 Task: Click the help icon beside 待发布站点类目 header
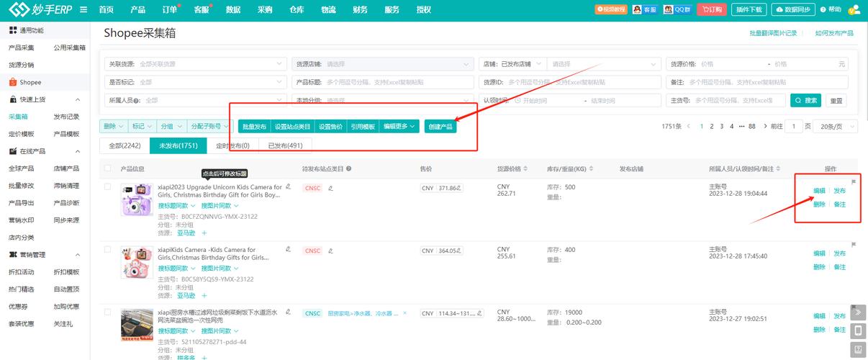[x=349, y=169]
